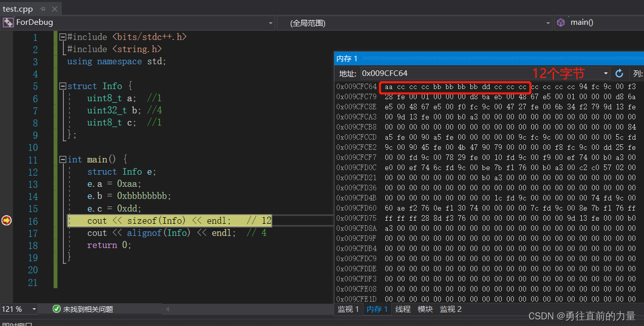Click the 列: columns label

pos(637,73)
